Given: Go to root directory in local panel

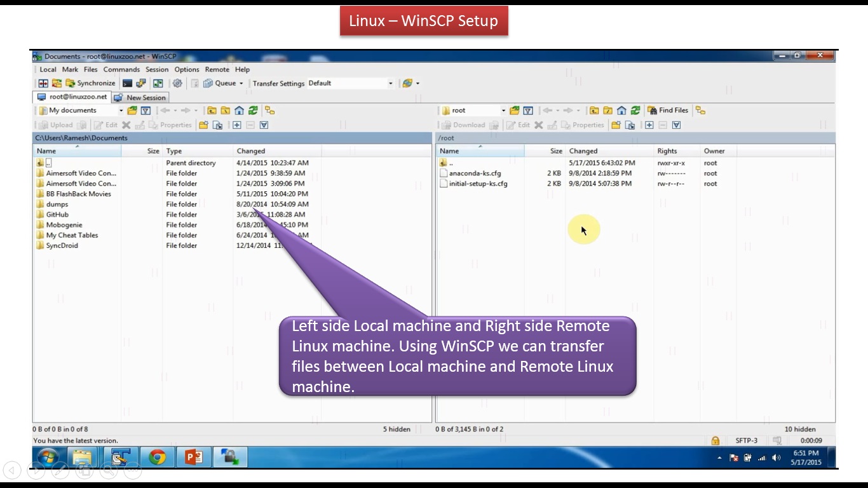Looking at the screenshot, I should [226, 111].
